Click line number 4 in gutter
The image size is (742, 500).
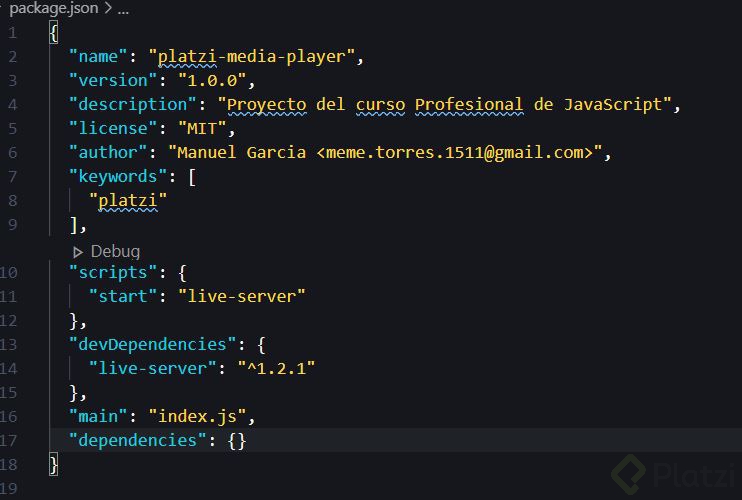13,105
